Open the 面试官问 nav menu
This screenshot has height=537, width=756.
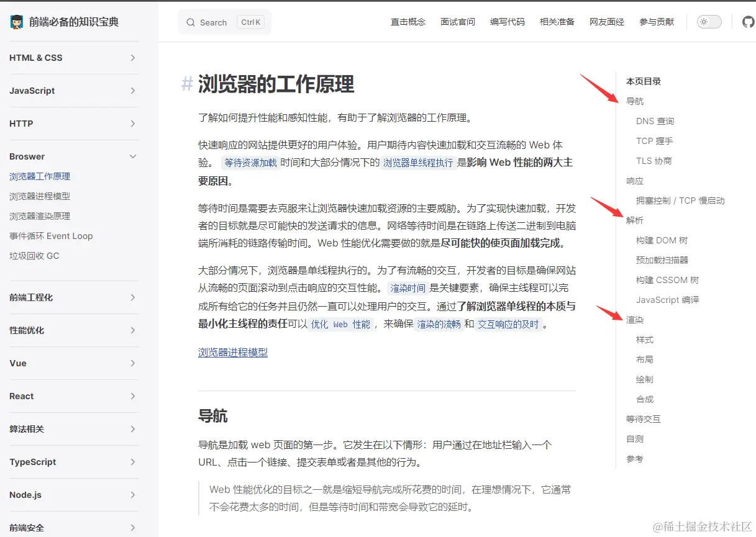(x=458, y=22)
